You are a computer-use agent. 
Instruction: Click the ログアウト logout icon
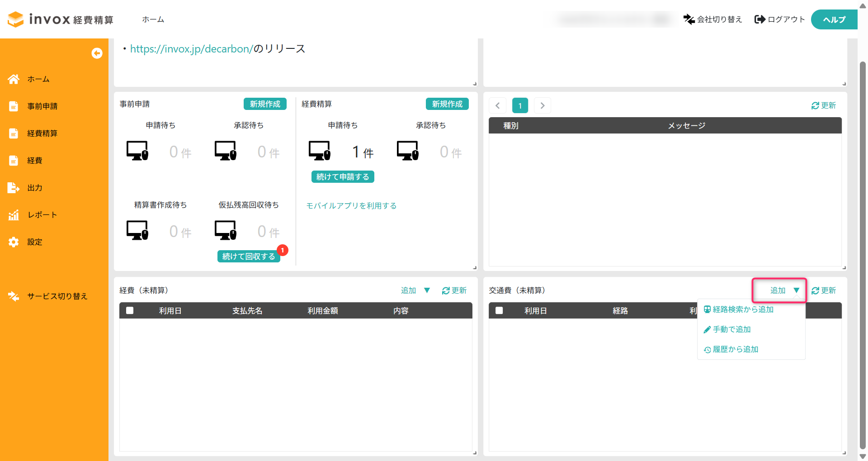pyautogui.click(x=760, y=19)
